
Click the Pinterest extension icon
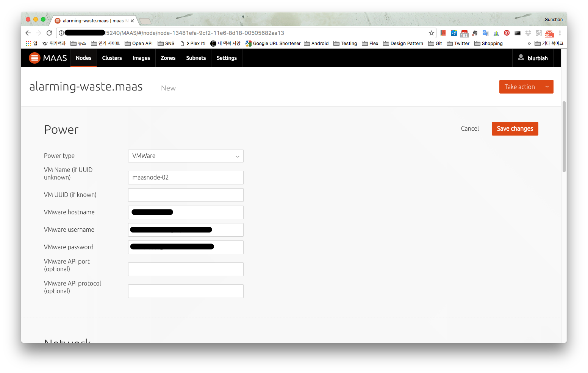click(507, 33)
